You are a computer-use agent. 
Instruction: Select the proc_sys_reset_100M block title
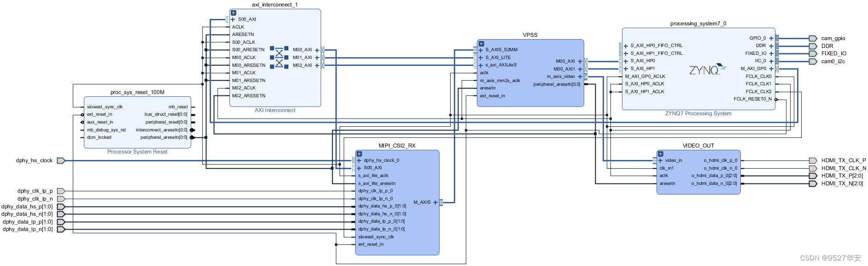(x=137, y=92)
